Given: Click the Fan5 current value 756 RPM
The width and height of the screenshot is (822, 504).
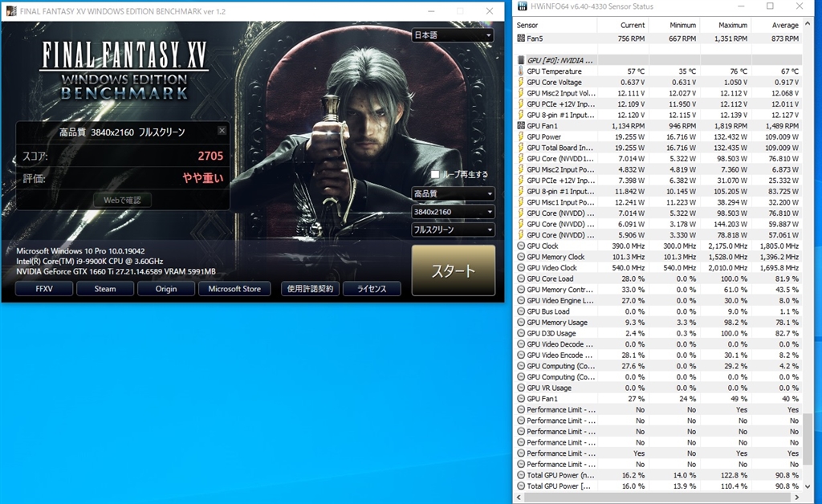Looking at the screenshot, I should (x=631, y=39).
